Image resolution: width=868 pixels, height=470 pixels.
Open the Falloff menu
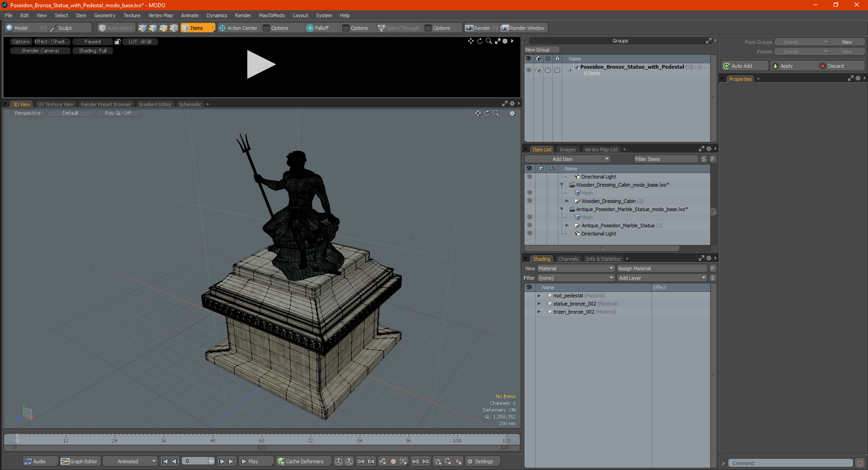click(x=321, y=28)
